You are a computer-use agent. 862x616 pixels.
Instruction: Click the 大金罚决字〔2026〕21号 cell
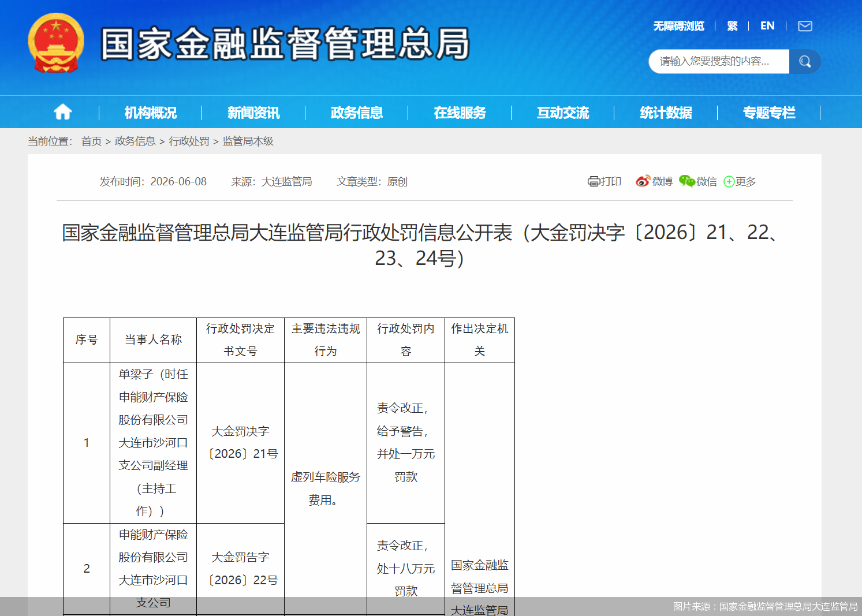click(241, 443)
